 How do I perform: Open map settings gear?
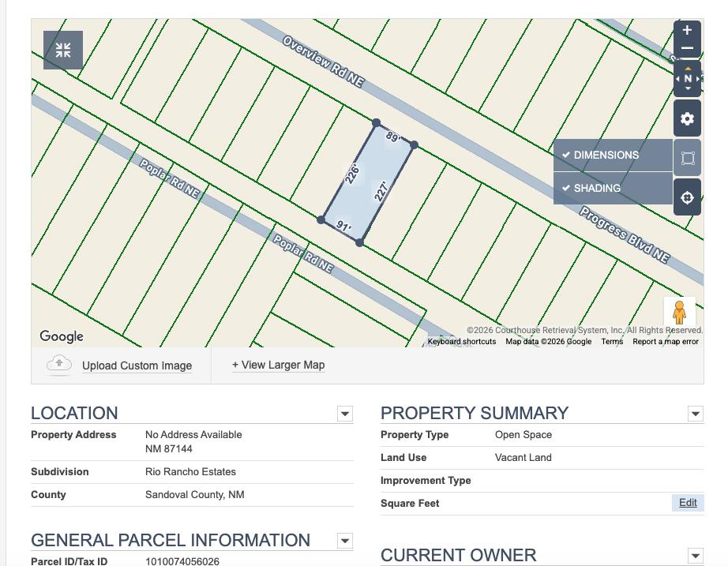(687, 118)
